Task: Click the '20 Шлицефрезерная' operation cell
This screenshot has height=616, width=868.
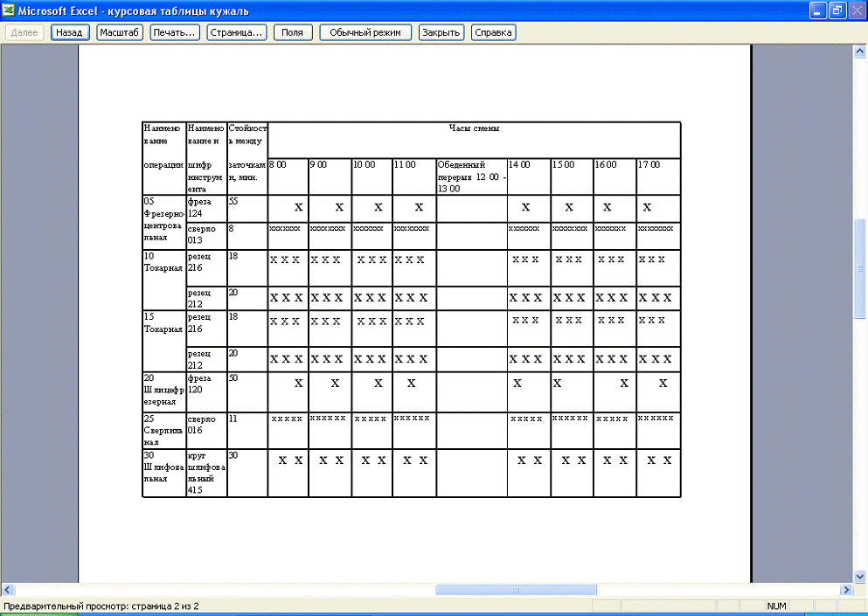Action: pos(164,391)
